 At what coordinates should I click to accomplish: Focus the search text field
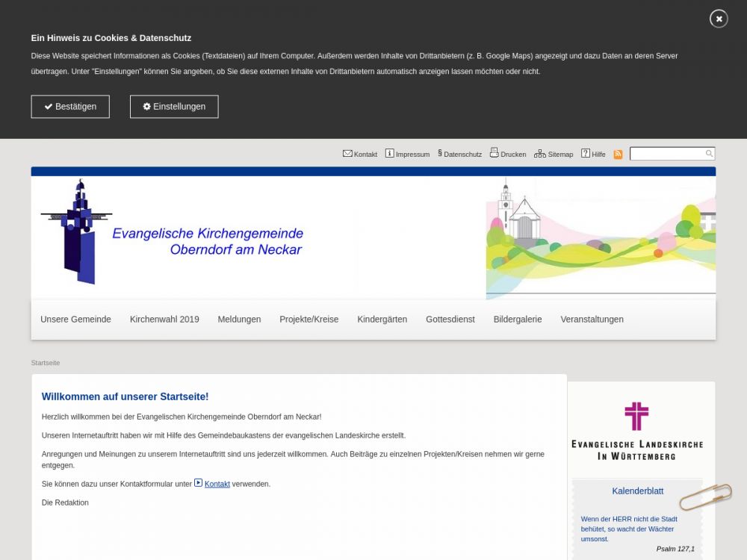tap(667, 154)
